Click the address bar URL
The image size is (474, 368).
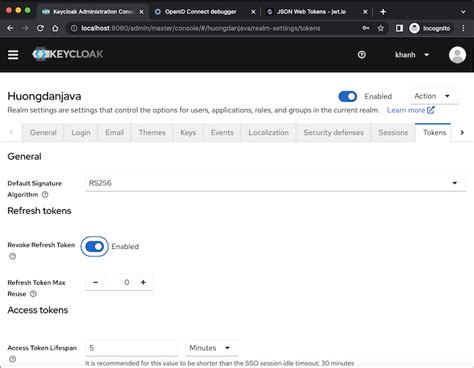coord(201,28)
